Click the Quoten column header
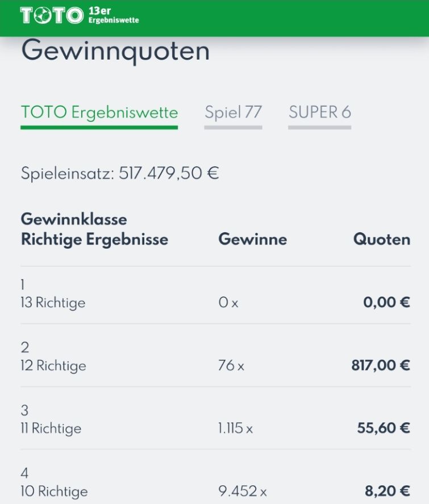The image size is (429, 504). [x=382, y=240]
